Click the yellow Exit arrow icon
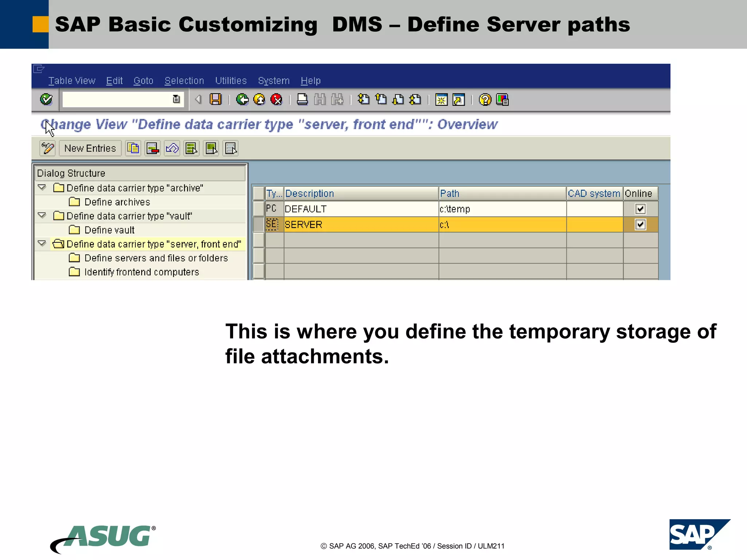 pyautogui.click(x=259, y=99)
